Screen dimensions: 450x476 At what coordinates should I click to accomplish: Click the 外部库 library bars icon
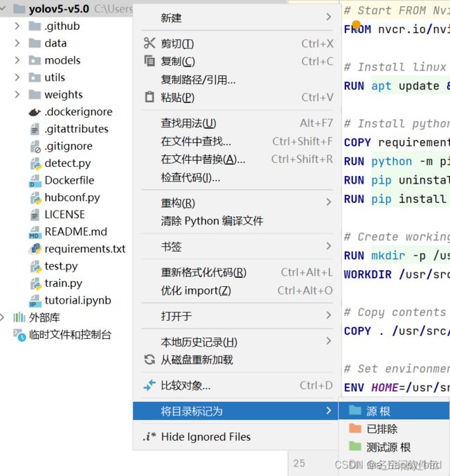pos(19,317)
